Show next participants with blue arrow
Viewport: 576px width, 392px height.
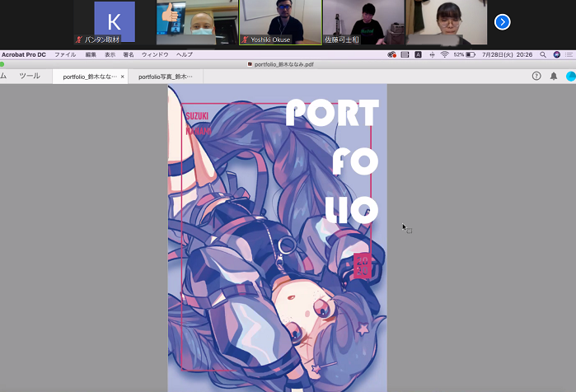click(502, 22)
